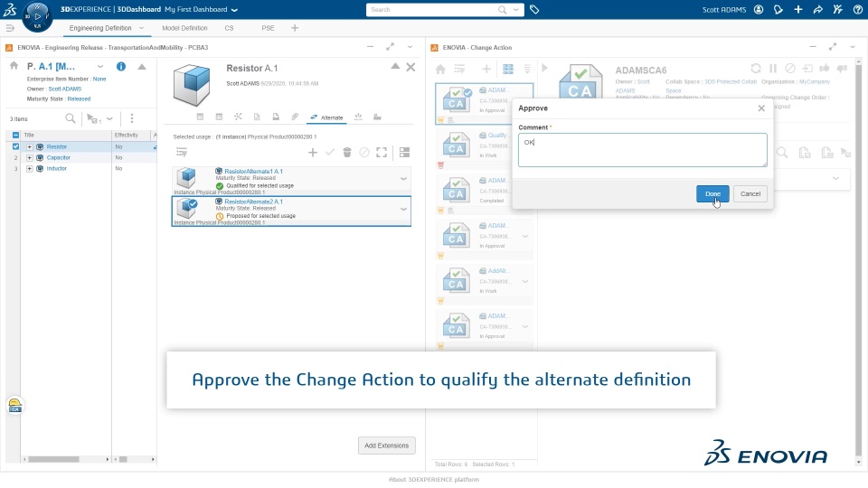Open the Engineering Definition tab dropdown arrow

point(141,28)
